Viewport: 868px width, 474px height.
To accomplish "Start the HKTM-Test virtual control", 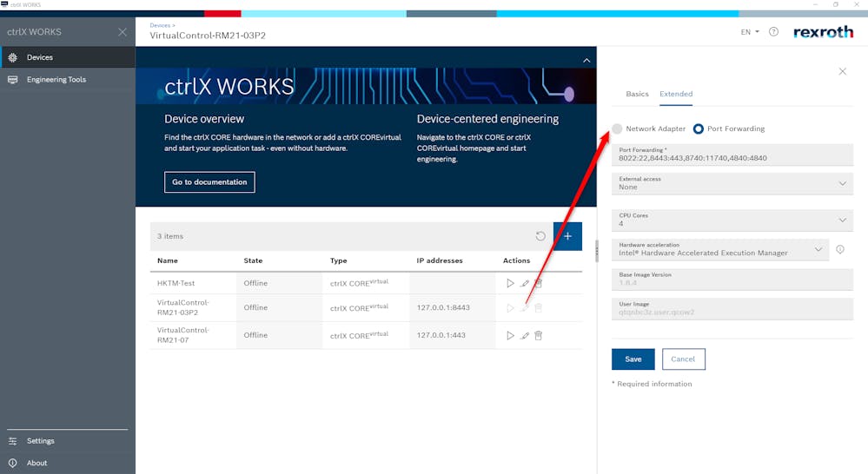I will (510, 283).
